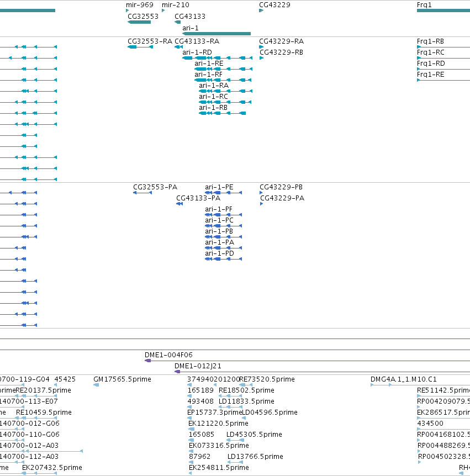Click the ari-1-PD CDS glyph
Image resolution: width=470 pixels, height=476 pixels.
pyautogui.click(x=224, y=259)
